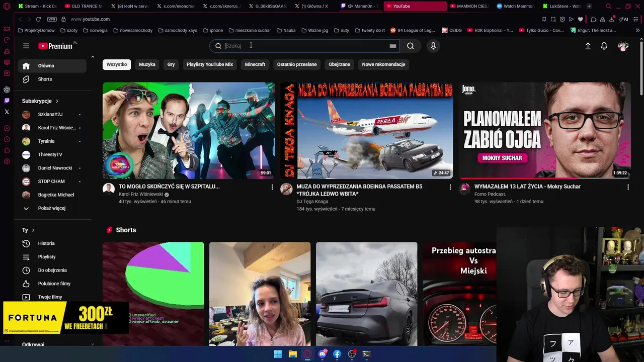Open more options for MUZA DO WYPRZEDZANIA video
The height and width of the screenshot is (362, 644).
[x=450, y=187]
